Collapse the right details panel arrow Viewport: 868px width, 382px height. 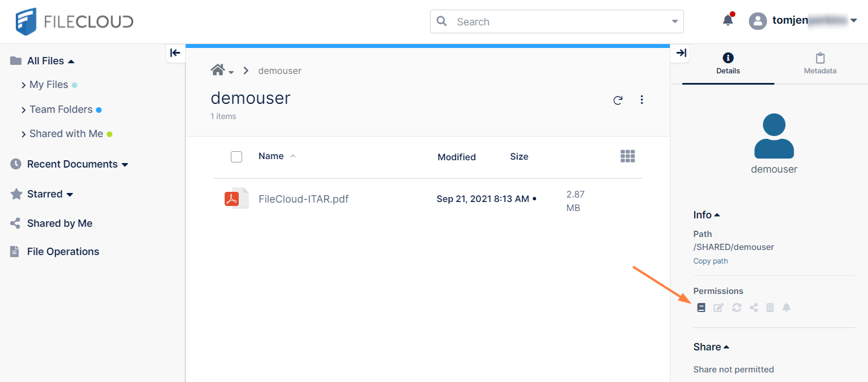[x=681, y=53]
